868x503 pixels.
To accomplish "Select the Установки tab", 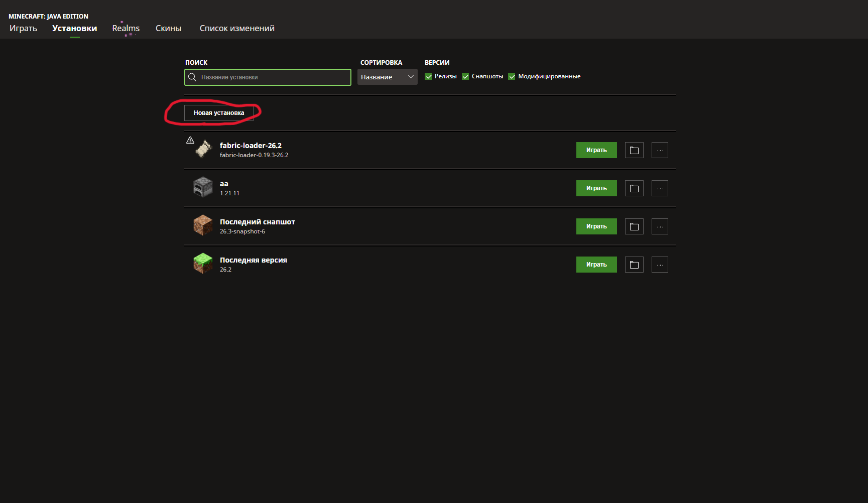I will (75, 29).
